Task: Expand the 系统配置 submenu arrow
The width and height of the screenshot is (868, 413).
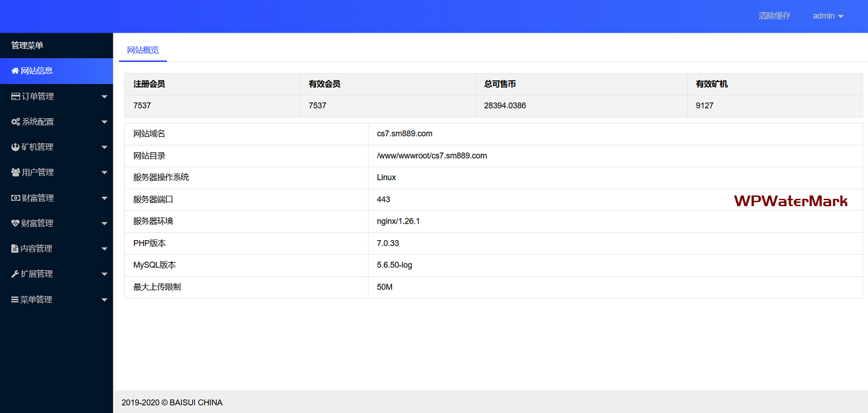Action: [104, 122]
